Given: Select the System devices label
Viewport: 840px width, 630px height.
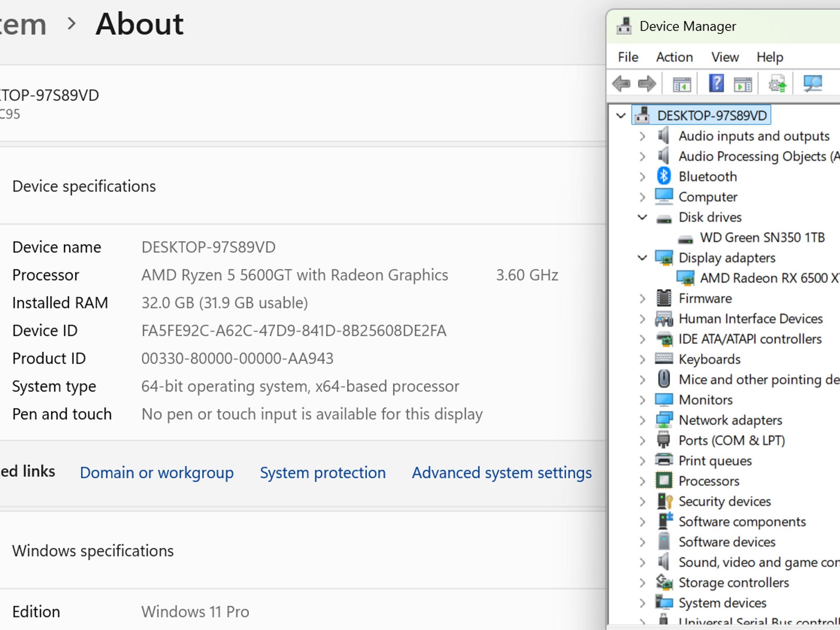Looking at the screenshot, I should click(x=722, y=603).
